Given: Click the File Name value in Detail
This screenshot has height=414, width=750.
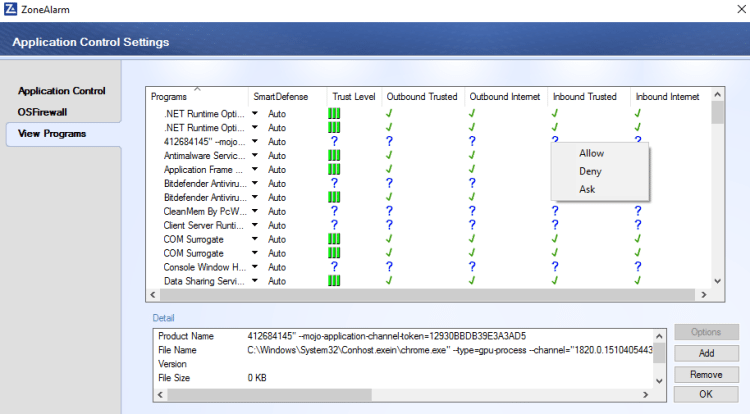Looking at the screenshot, I should 450,350.
